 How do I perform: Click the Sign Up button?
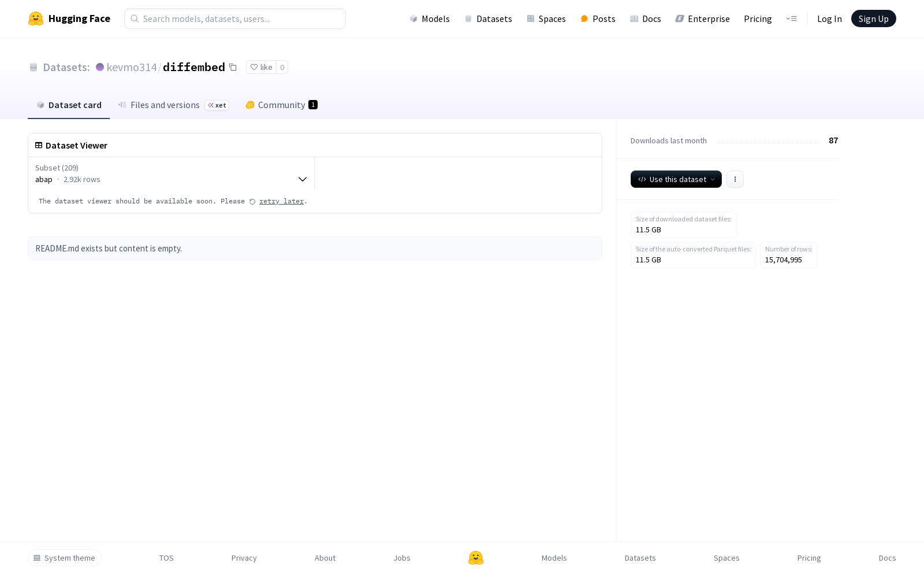[x=874, y=18]
